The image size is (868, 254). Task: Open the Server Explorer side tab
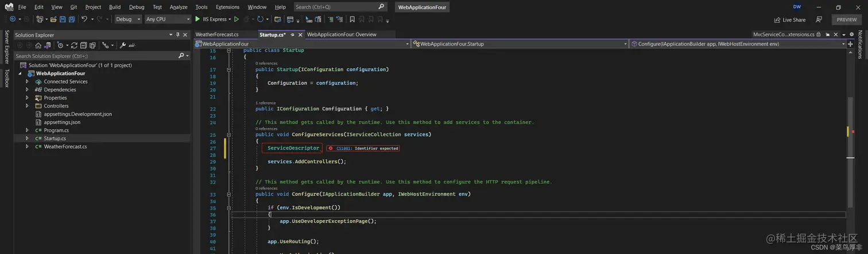(7, 47)
